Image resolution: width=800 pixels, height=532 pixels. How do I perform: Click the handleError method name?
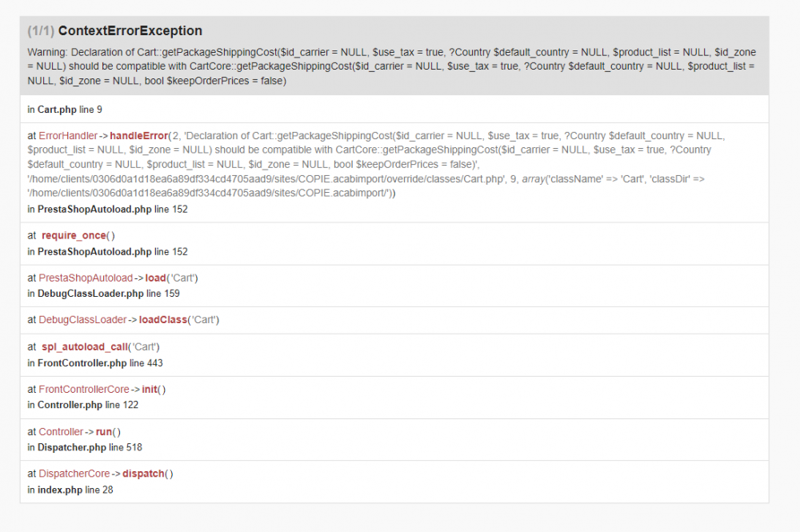click(x=138, y=136)
